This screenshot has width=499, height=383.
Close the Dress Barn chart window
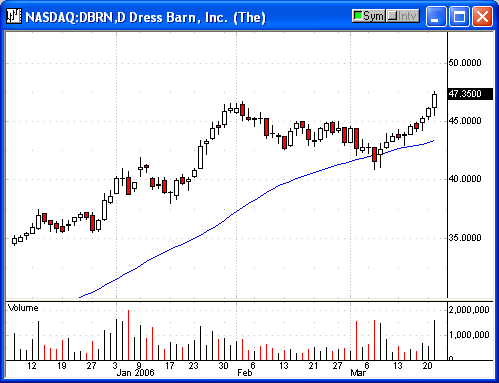pos(482,17)
